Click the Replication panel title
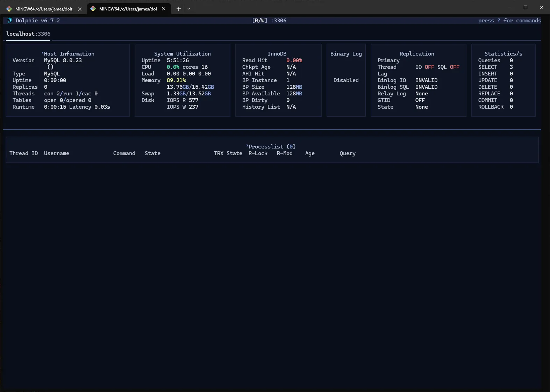 click(417, 54)
